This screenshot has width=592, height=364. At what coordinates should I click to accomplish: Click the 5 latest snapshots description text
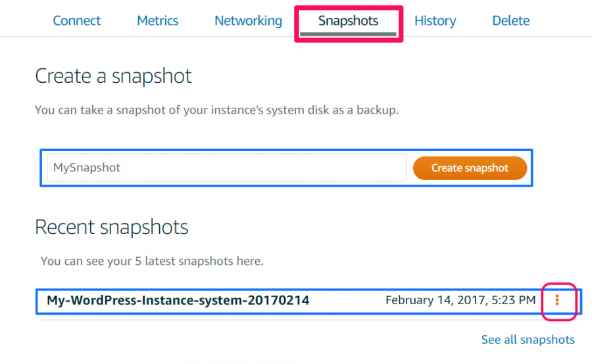(x=152, y=261)
